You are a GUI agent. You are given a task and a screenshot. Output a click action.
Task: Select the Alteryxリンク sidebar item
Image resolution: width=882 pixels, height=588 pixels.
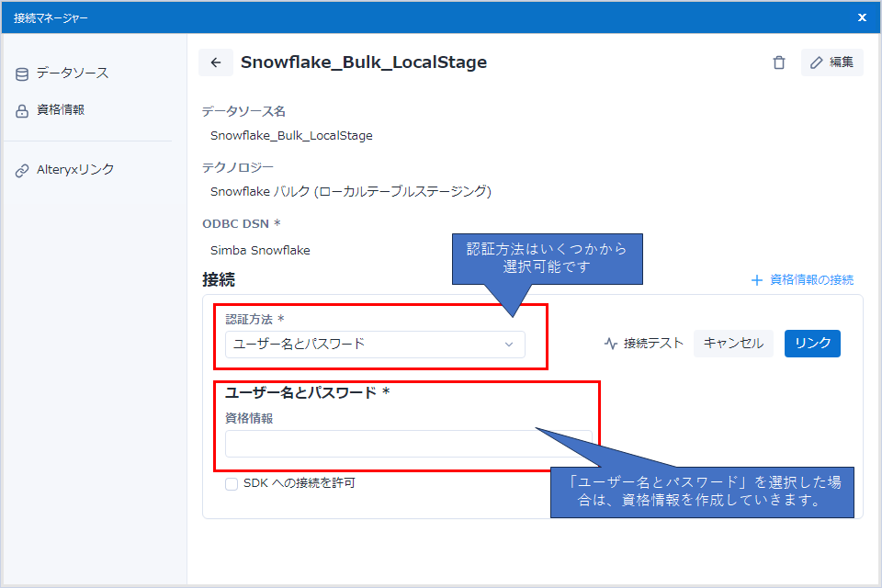click(75, 170)
